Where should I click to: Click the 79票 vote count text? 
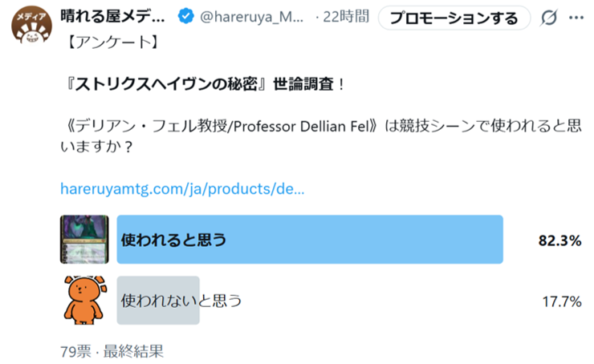75,350
